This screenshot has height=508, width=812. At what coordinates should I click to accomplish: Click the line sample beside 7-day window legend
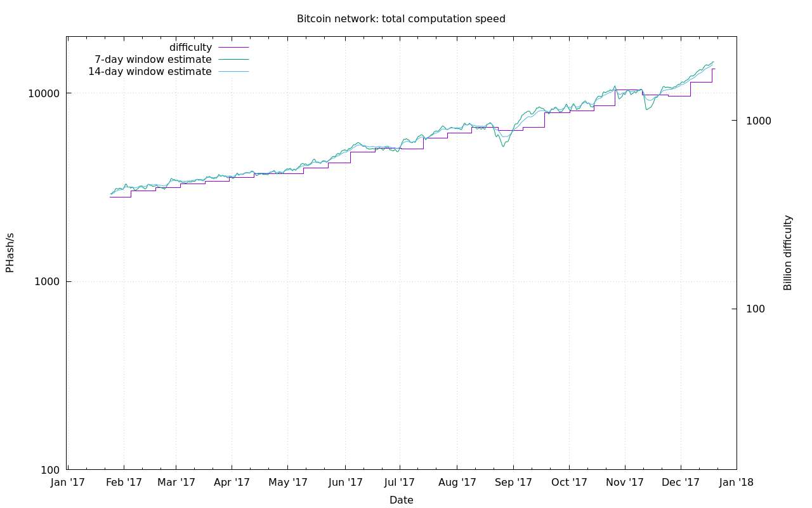coord(233,60)
